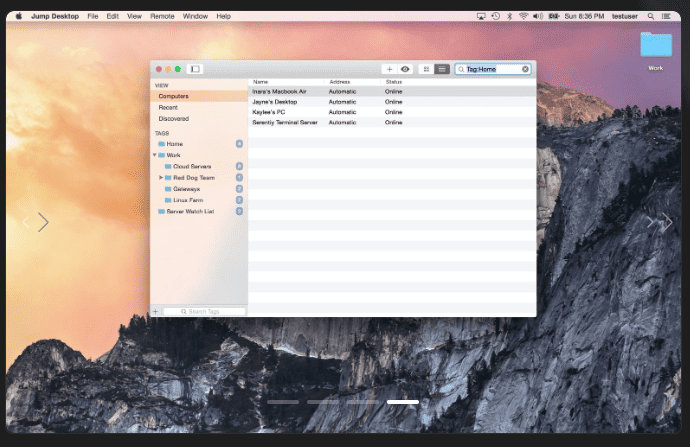Click the Red Dog Team count badge

(239, 177)
